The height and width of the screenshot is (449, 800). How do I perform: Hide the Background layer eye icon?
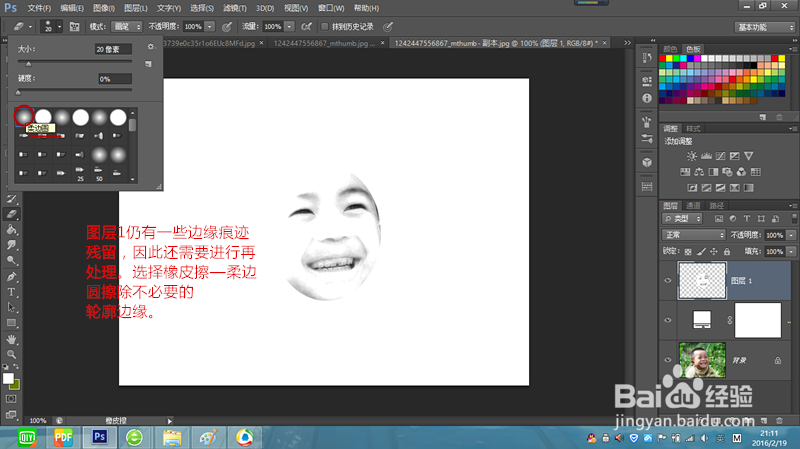pos(668,360)
